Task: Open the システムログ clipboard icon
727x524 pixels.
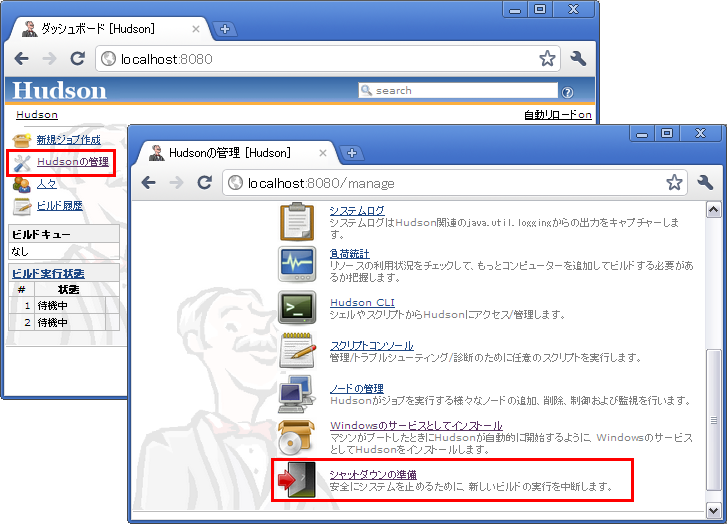Action: (297, 221)
